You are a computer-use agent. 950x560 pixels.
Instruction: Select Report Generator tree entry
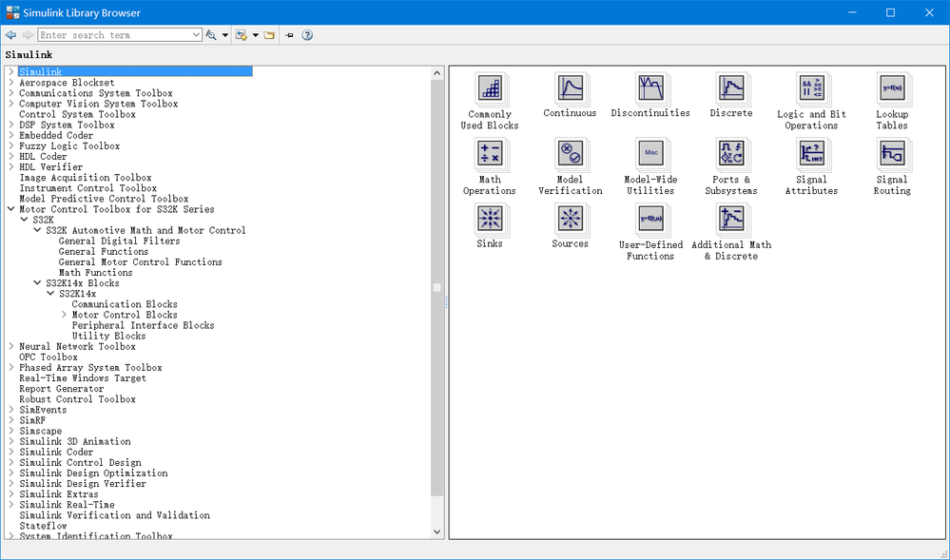61,389
